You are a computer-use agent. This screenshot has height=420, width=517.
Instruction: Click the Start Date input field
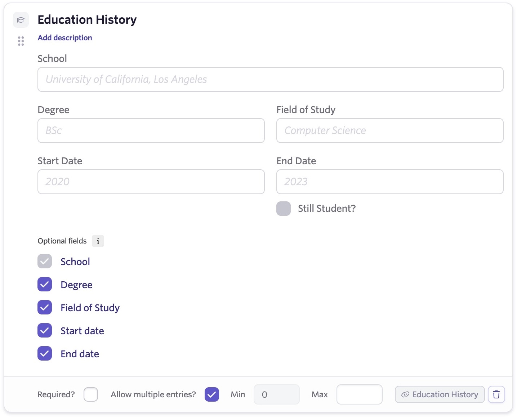pos(151,182)
